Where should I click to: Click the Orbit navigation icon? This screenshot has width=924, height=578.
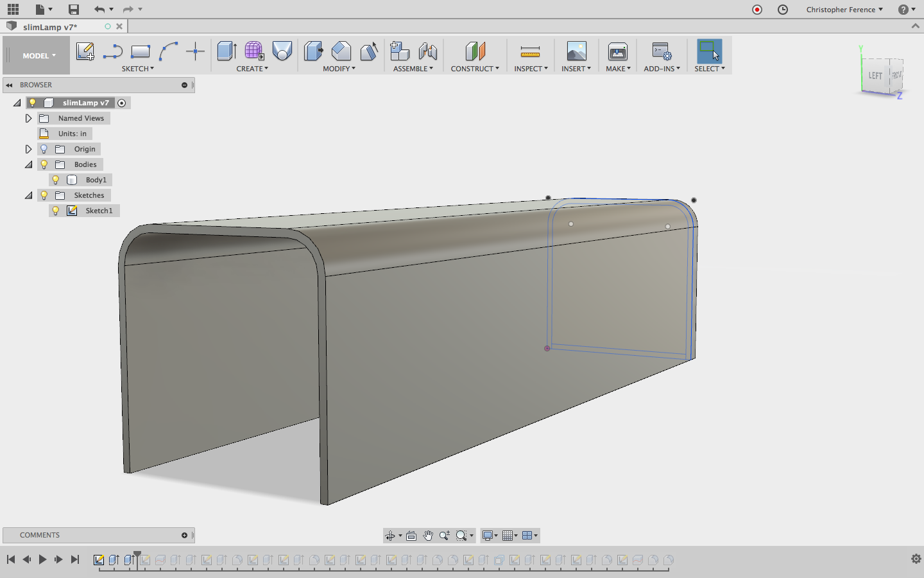[390, 536]
